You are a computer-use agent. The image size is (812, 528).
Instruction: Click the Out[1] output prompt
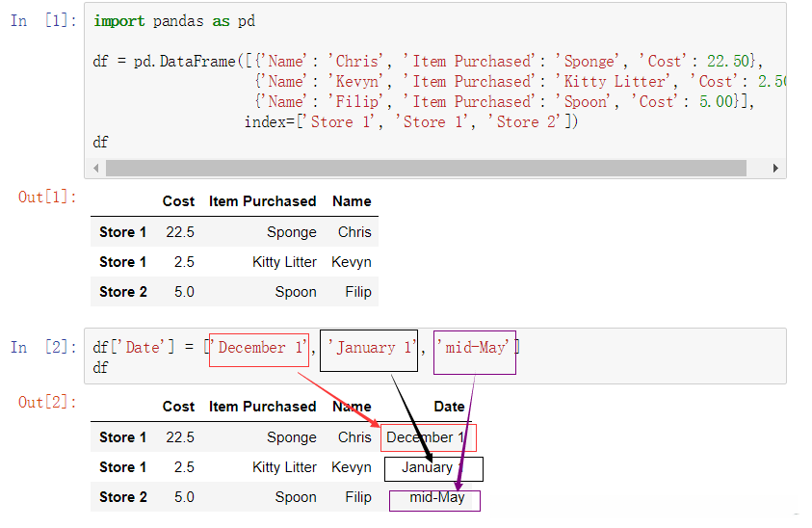pos(45,198)
